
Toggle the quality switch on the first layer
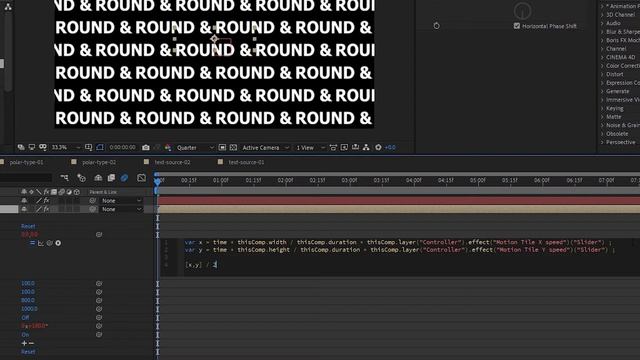click(x=39, y=200)
